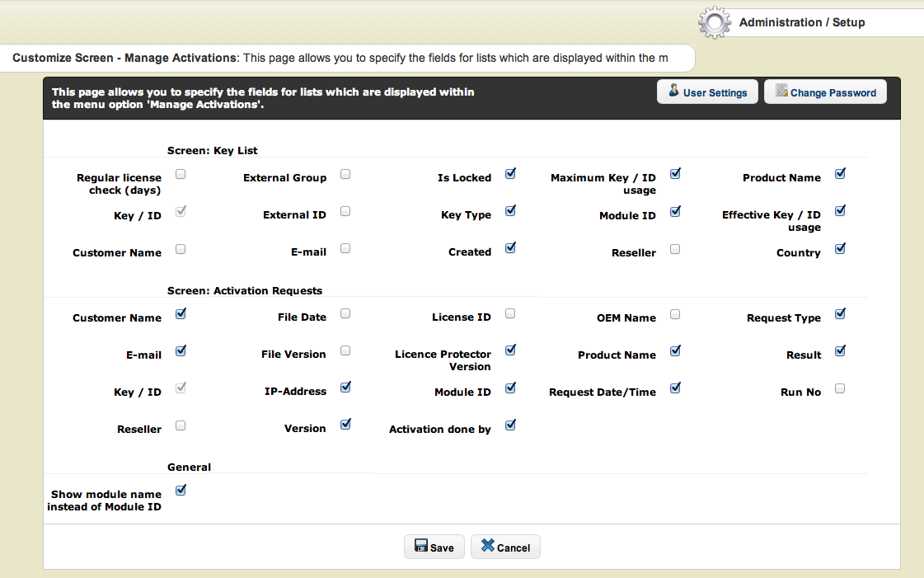The image size is (924, 578).
Task: Click the Customize Screen - Manage Activations title
Action: pos(124,59)
